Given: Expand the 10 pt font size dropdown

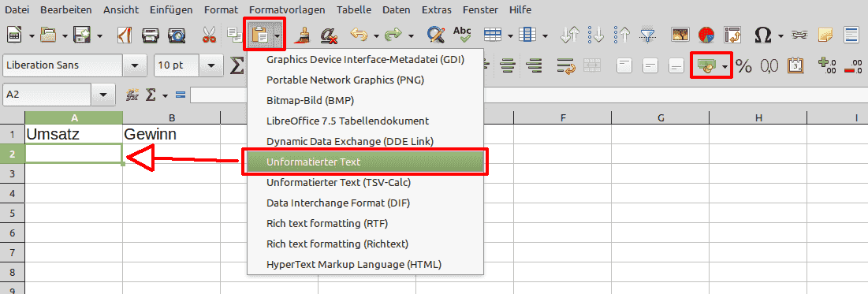Looking at the screenshot, I should [x=211, y=65].
